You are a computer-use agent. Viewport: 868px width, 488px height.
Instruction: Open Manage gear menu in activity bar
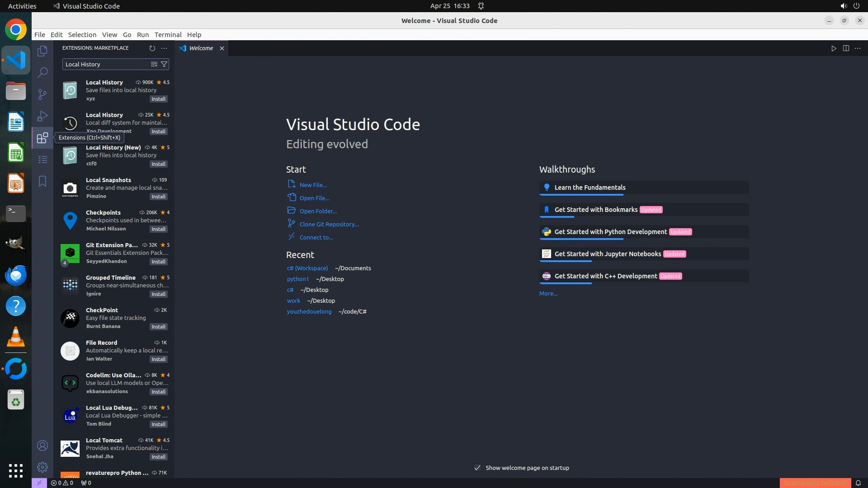click(42, 467)
